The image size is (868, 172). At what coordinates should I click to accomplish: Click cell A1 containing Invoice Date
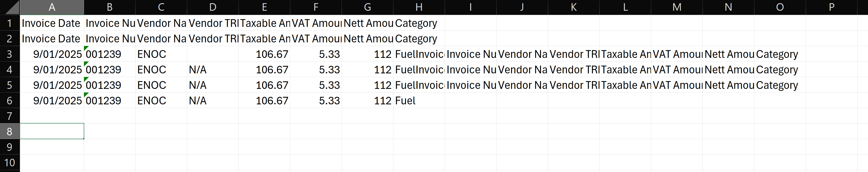coord(52,23)
